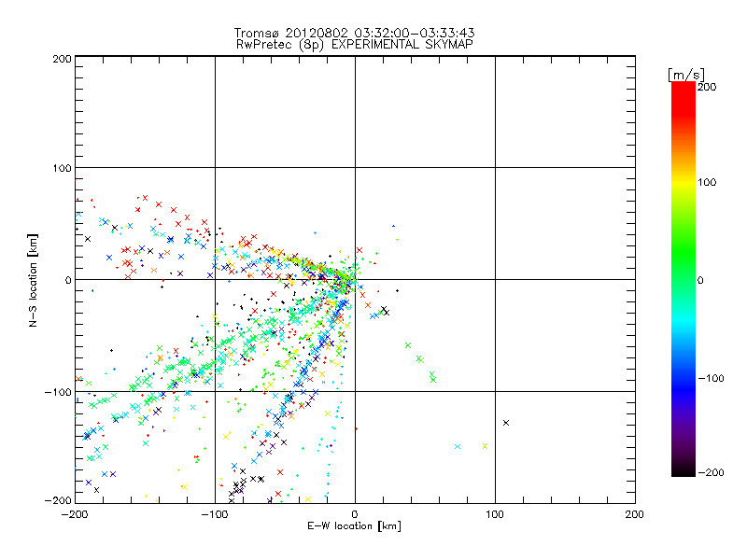The height and width of the screenshot is (560, 747).
Task: Click the y-axis tick label '0'
Action: click(68, 280)
